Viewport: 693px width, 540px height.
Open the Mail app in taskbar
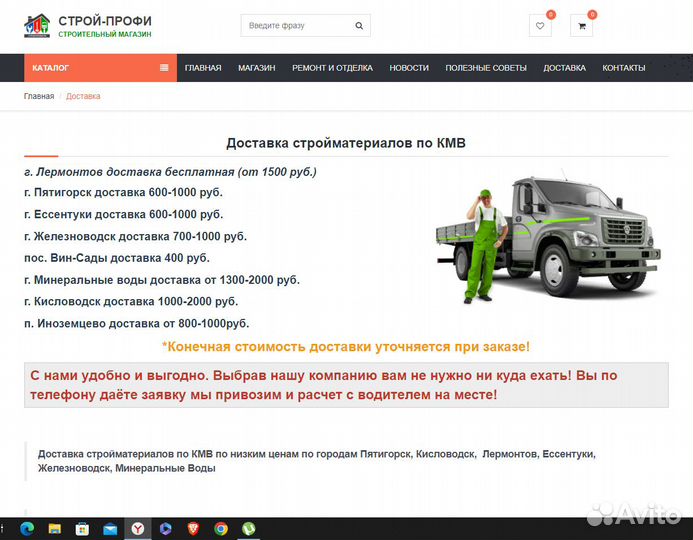point(110,529)
